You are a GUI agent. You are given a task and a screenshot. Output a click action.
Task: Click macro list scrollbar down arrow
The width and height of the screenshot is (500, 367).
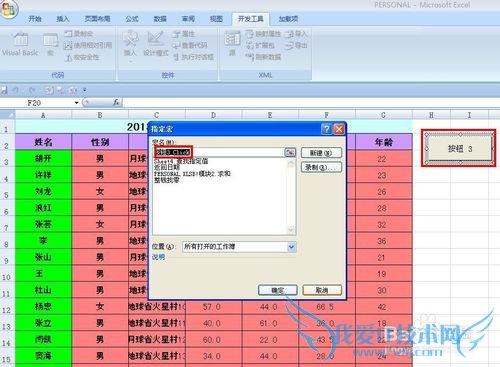coord(291,230)
